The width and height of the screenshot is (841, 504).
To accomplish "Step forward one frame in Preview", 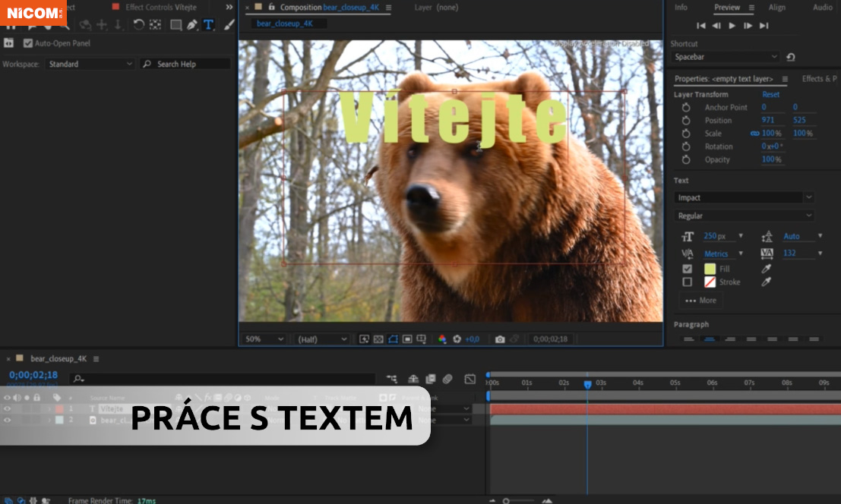I will point(748,26).
